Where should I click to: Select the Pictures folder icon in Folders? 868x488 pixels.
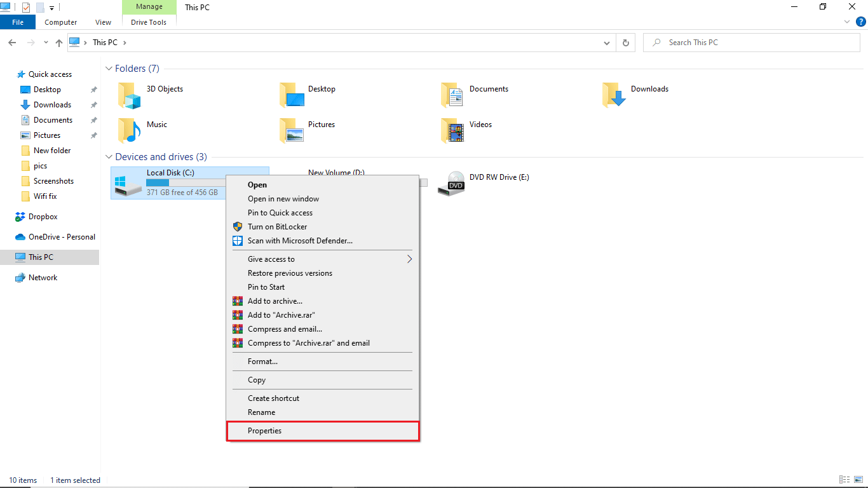click(x=292, y=130)
